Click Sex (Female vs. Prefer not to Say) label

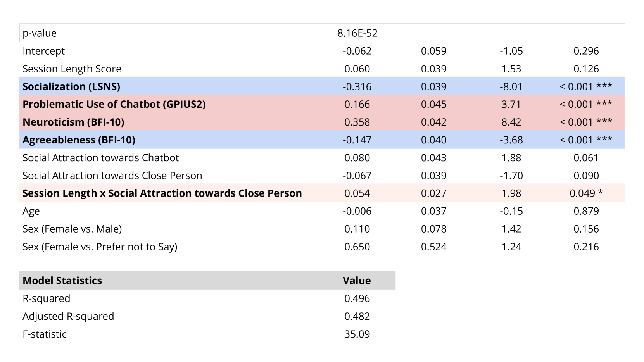pyautogui.click(x=100, y=247)
